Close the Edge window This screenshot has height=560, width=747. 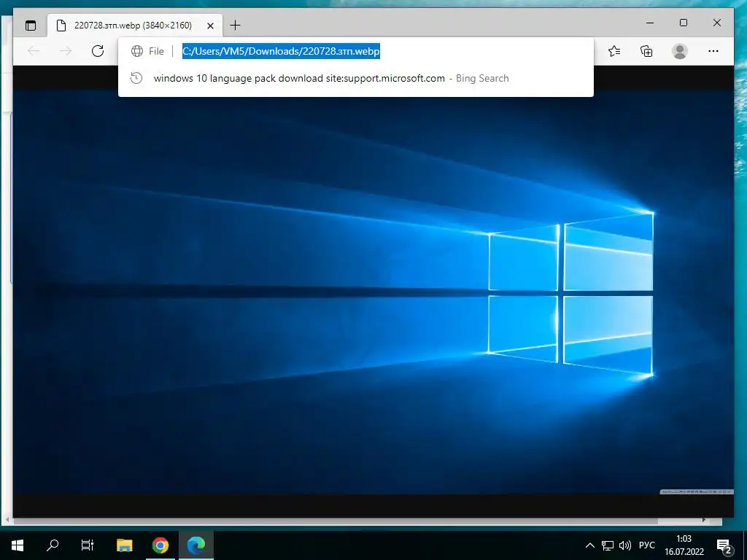click(x=717, y=23)
